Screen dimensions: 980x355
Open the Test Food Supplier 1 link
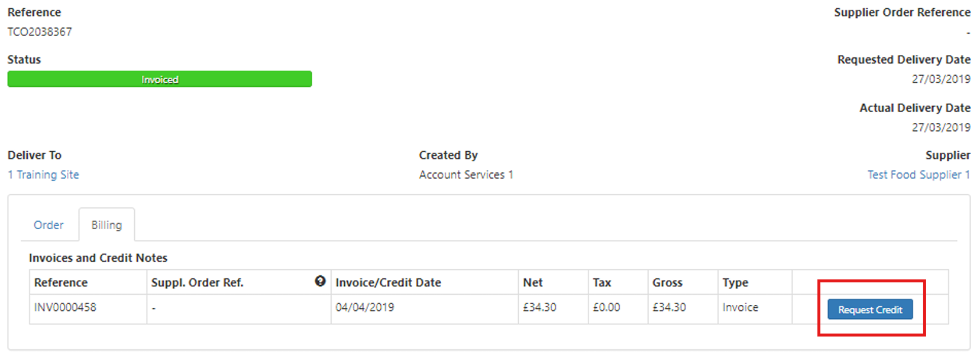pyautogui.click(x=918, y=175)
